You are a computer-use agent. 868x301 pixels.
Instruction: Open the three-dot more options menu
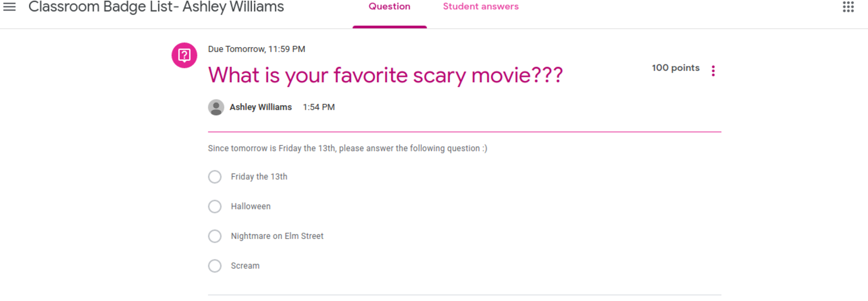coord(713,71)
